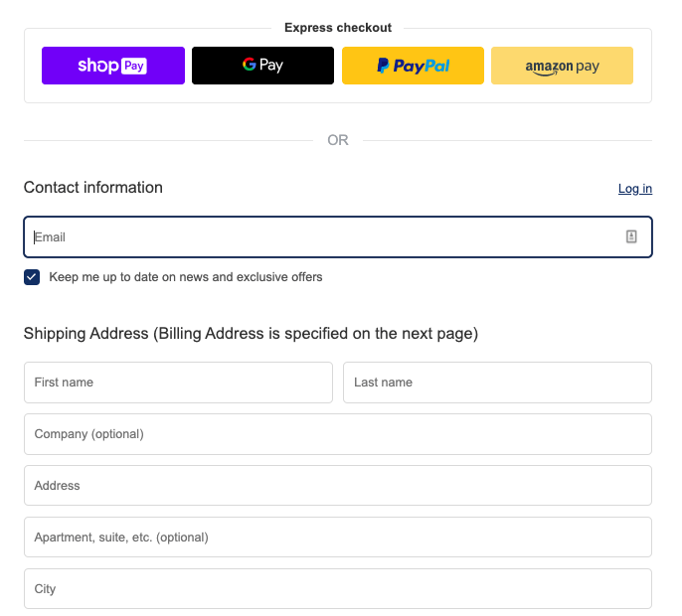Click the First name field
Screen dimensions: 682x616
click(x=178, y=383)
